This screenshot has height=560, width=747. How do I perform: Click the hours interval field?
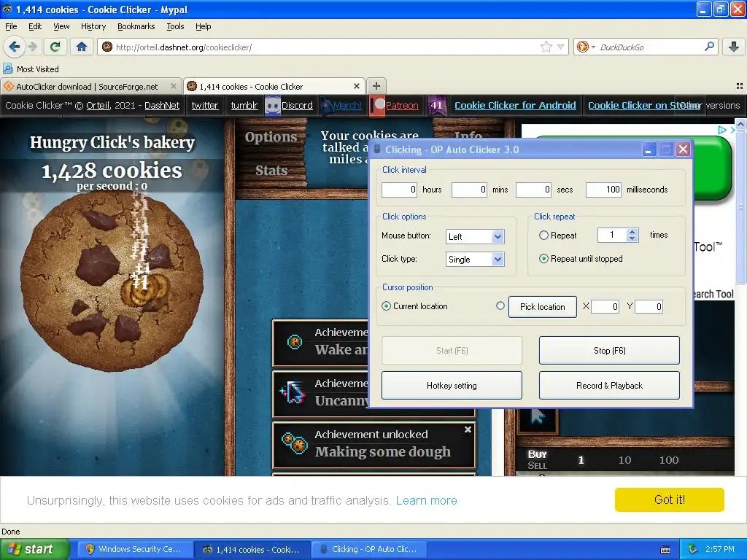[399, 190]
